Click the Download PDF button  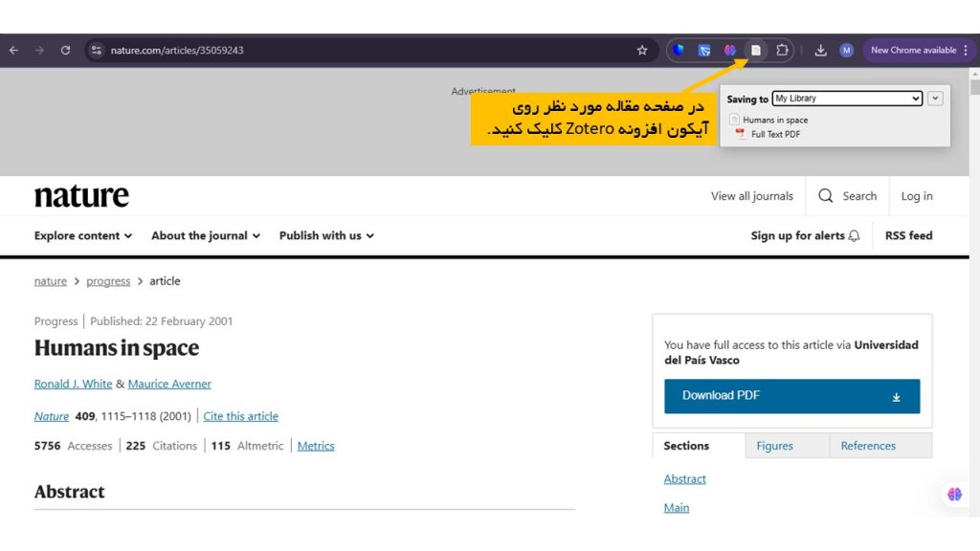click(x=791, y=395)
